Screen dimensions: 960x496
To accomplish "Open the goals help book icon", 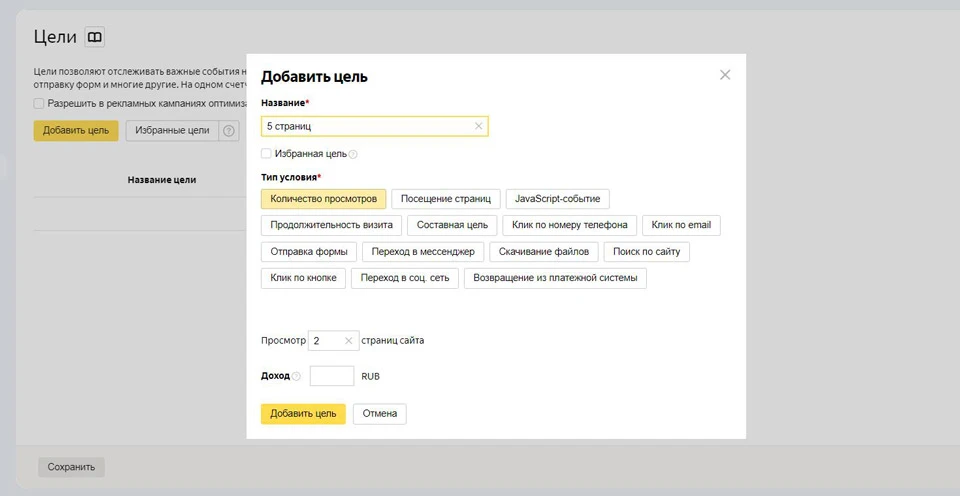I will pos(94,37).
